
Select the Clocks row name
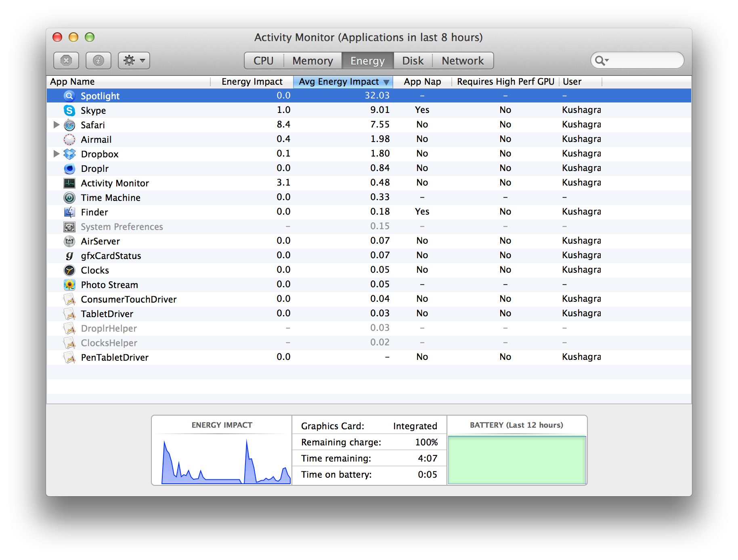click(x=95, y=270)
